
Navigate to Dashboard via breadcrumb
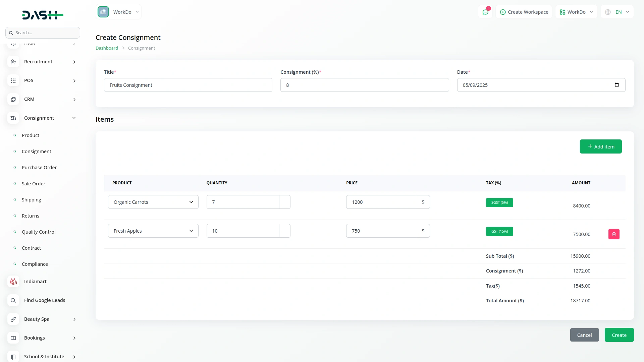tap(106, 48)
